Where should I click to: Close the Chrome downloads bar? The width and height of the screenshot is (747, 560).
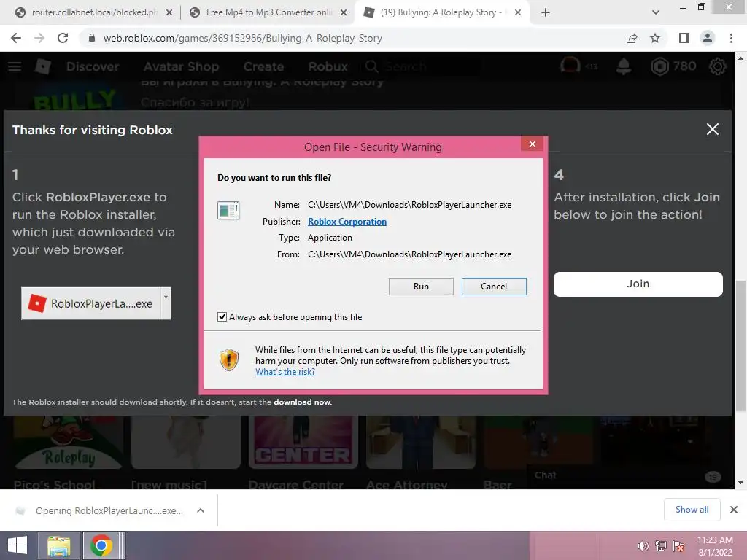click(x=734, y=510)
